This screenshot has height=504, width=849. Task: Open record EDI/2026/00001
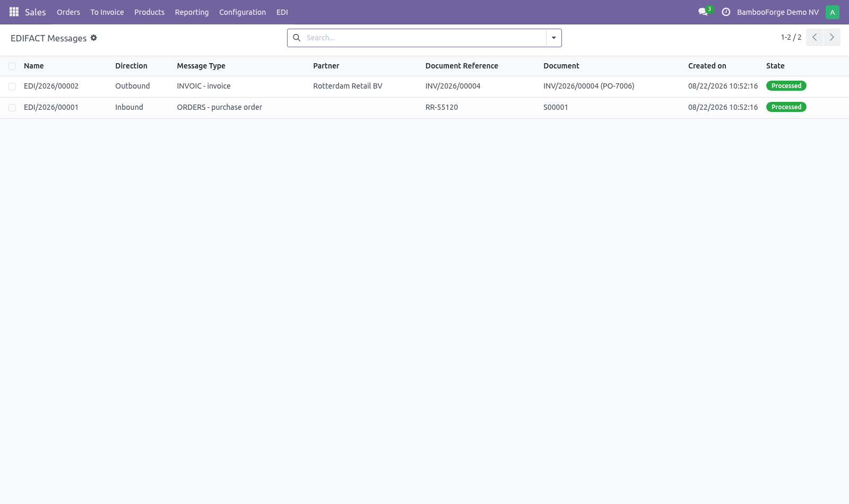point(51,107)
